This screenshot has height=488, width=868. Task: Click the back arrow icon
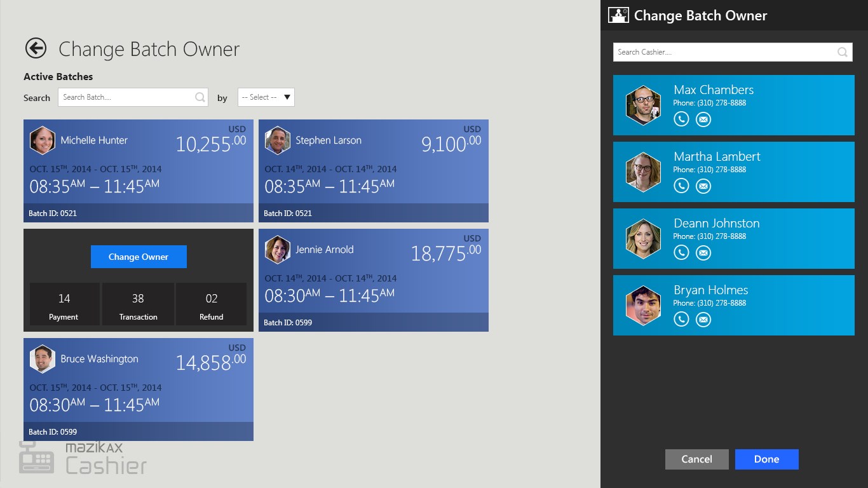pyautogui.click(x=36, y=48)
